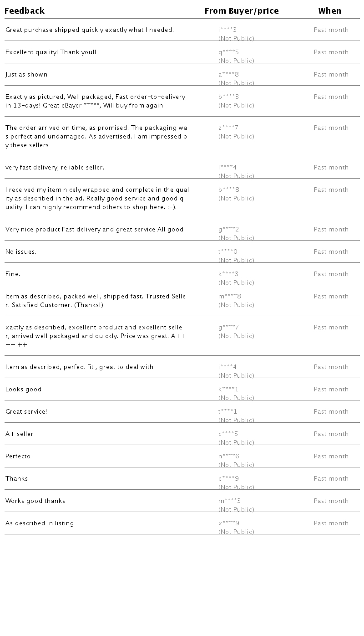The width and height of the screenshot is (364, 636).
Task: Select buyer k****3 username
Action: click(228, 274)
